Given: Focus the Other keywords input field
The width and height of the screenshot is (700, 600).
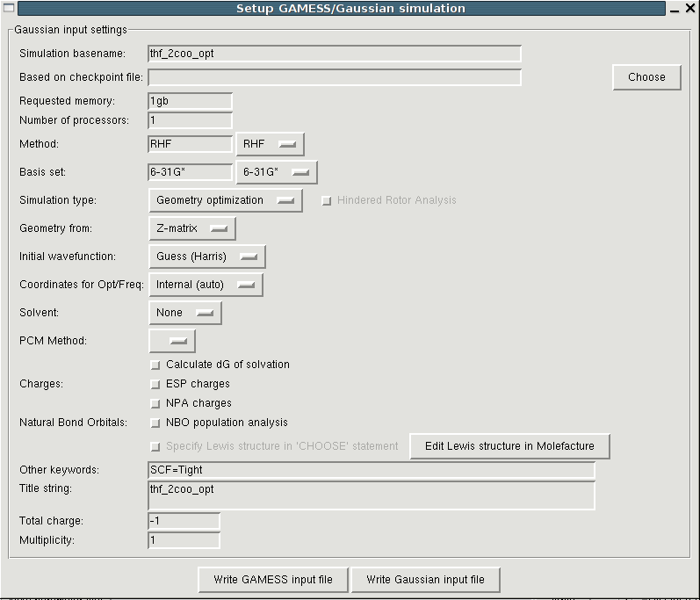Looking at the screenshot, I should (372, 470).
